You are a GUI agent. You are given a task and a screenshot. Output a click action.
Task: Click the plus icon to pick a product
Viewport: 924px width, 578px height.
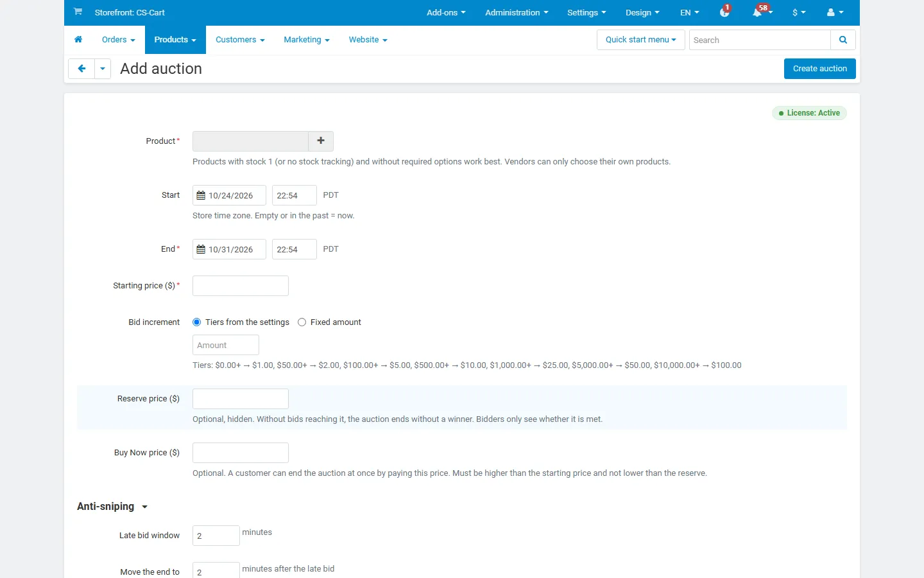(321, 141)
